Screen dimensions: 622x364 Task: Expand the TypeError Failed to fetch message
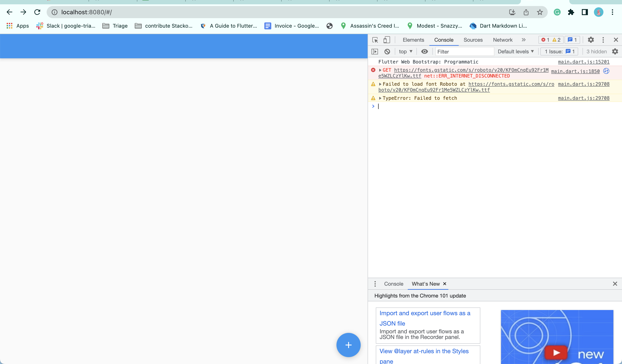pos(381,98)
